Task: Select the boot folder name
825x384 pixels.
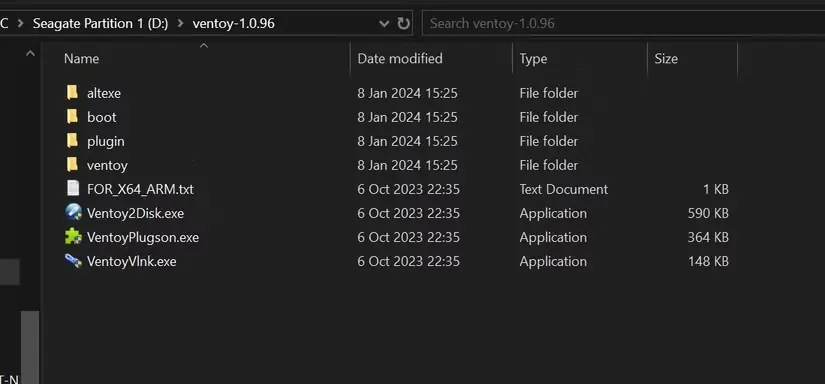Action: point(102,117)
